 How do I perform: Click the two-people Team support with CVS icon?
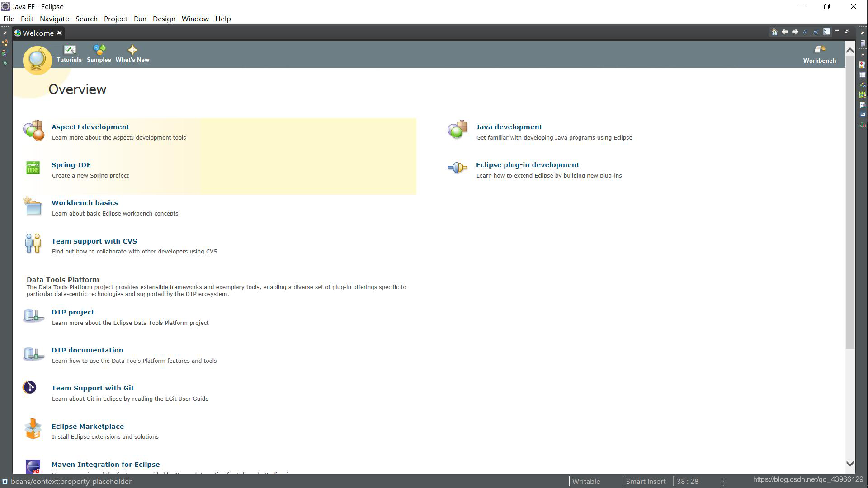click(33, 244)
